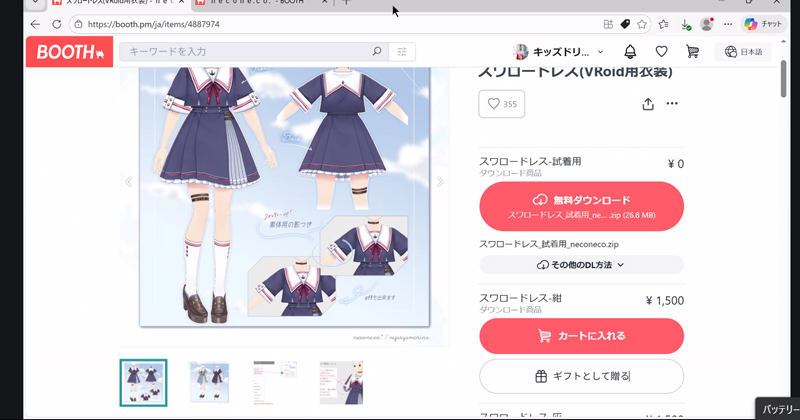Close the second BOOTH tab
Viewport: 800px width, 420px height.
pyautogui.click(x=324, y=2)
